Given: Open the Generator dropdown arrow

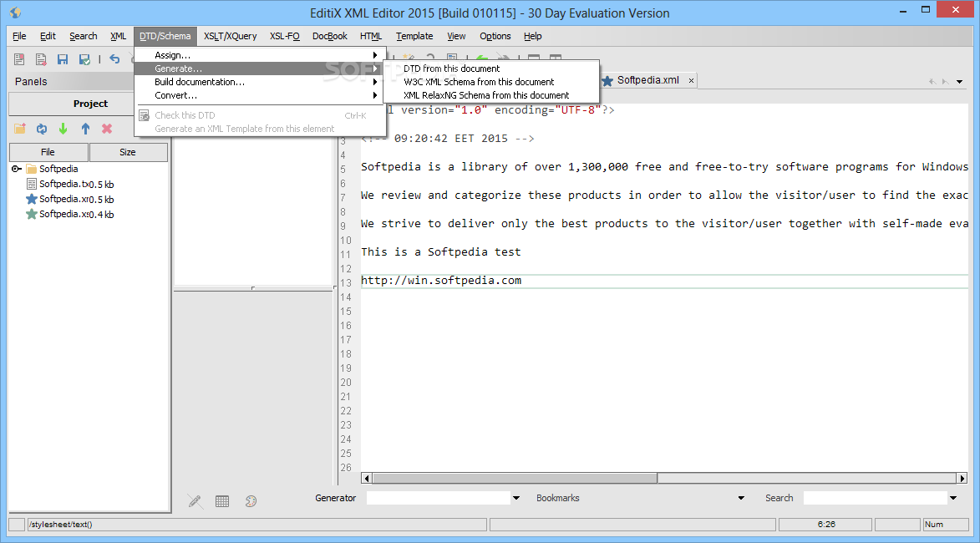Looking at the screenshot, I should (x=516, y=498).
